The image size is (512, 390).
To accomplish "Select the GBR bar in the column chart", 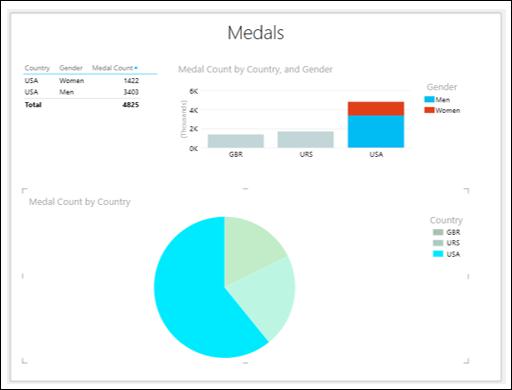I will tap(236, 141).
